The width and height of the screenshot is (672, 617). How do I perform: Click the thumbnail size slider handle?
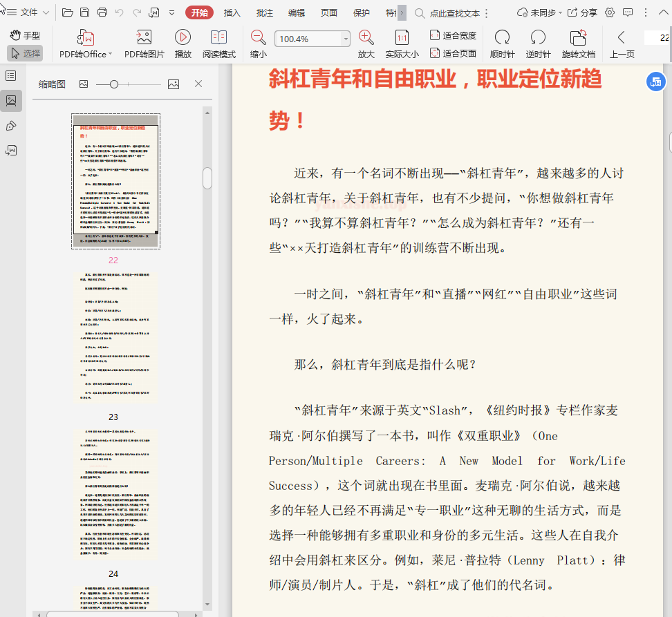114,84
